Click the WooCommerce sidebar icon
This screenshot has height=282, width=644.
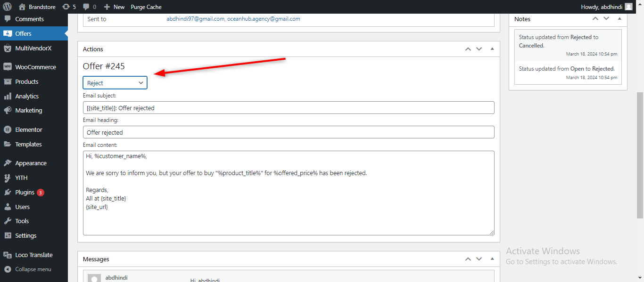[7, 67]
